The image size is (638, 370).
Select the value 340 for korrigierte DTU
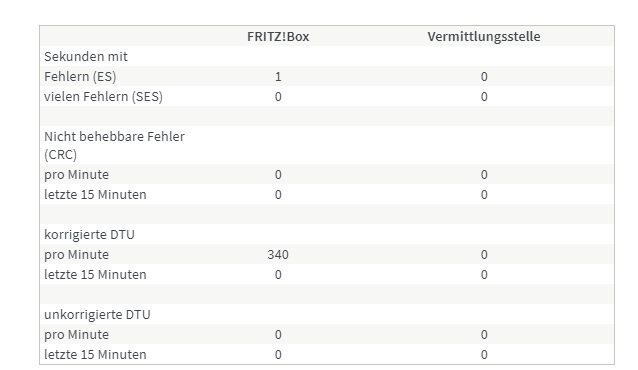(x=278, y=254)
